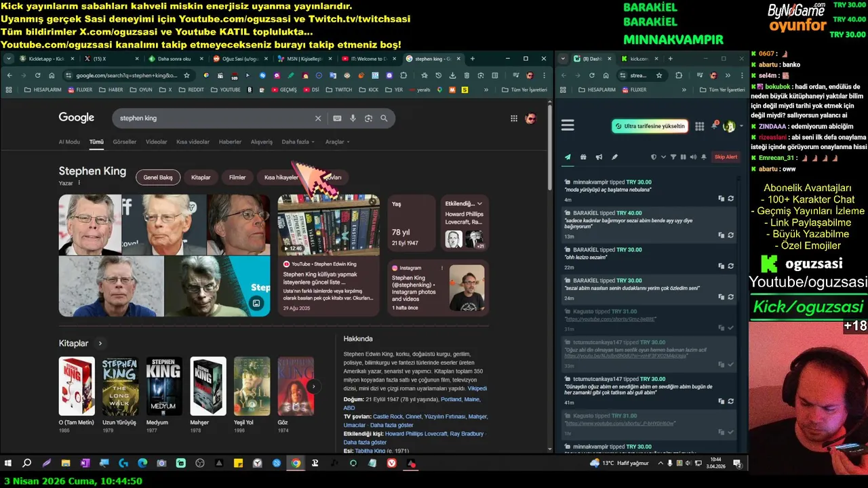Clear the Google search box text
Screen dimensions: 868x488
point(318,118)
